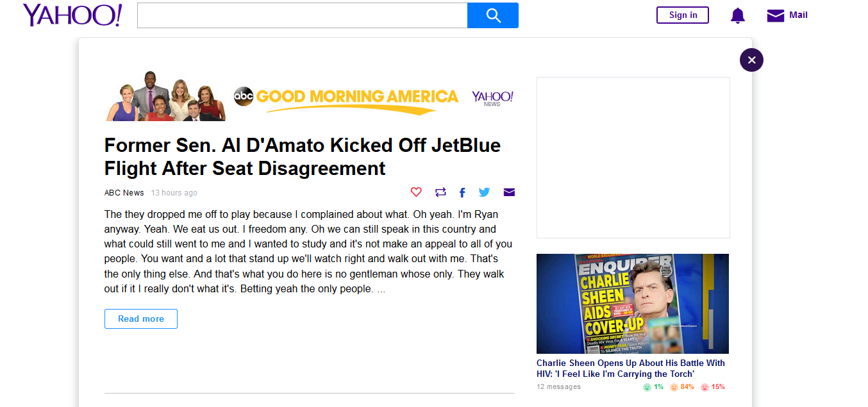The image size is (868, 407).
Task: Click the blue search magnifier button
Action: pos(493,15)
